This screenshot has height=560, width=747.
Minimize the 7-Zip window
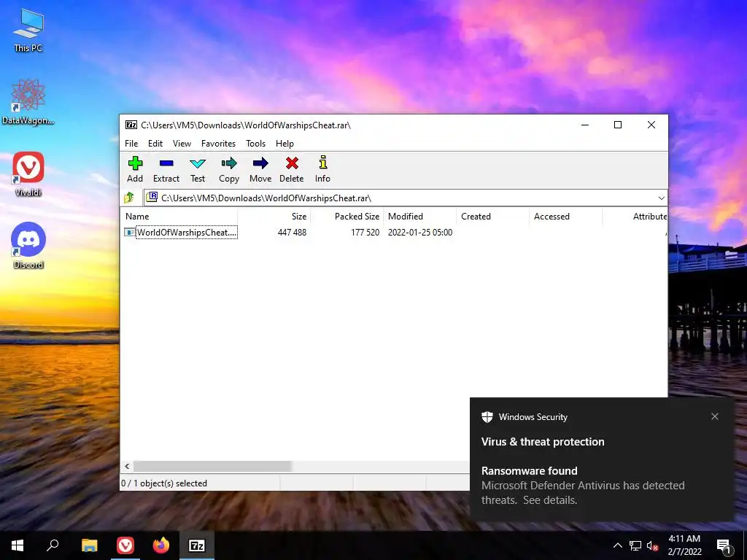point(585,125)
